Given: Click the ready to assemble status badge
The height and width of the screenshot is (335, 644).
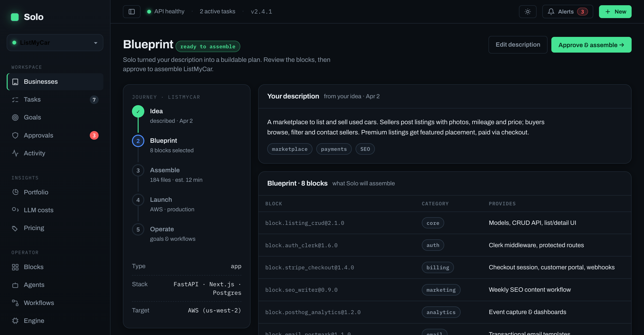Looking at the screenshot, I should pyautogui.click(x=208, y=46).
